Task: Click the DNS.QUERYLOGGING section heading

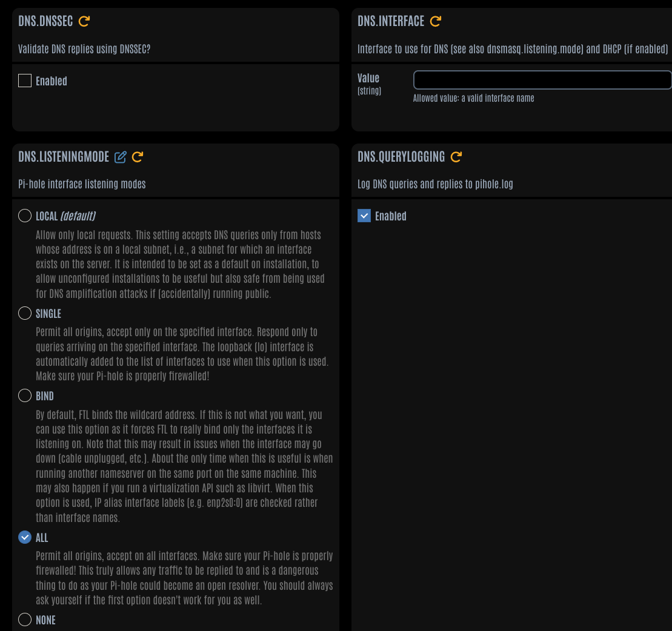Action: [401, 157]
